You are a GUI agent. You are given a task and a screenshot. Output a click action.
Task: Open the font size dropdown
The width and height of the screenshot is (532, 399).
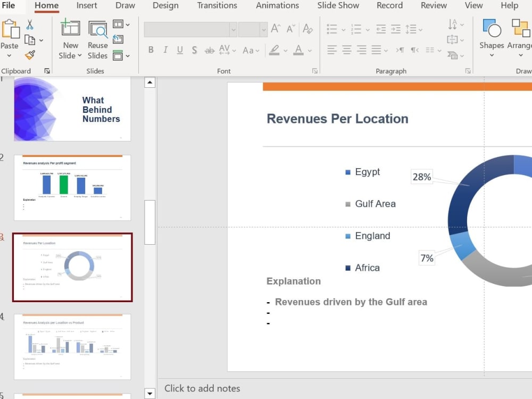click(264, 29)
